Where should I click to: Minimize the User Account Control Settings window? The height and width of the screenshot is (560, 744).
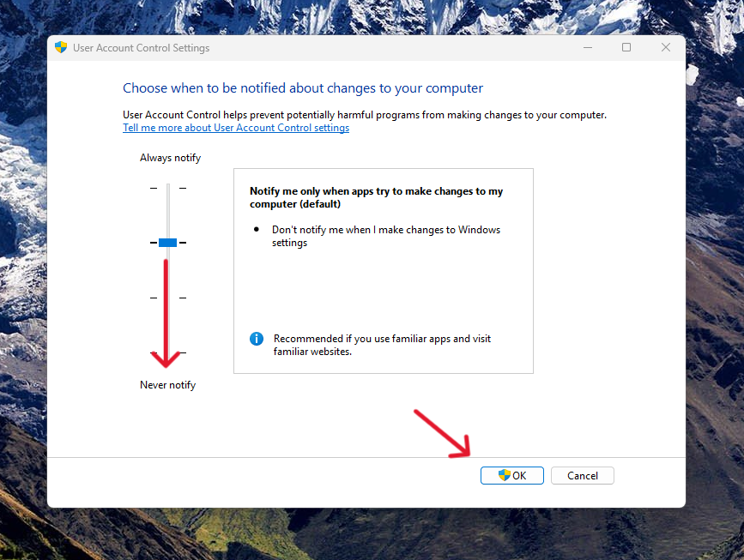(x=588, y=47)
